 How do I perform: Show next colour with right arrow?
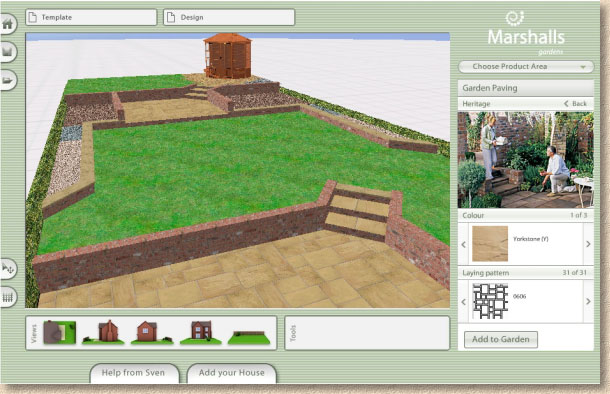point(588,244)
